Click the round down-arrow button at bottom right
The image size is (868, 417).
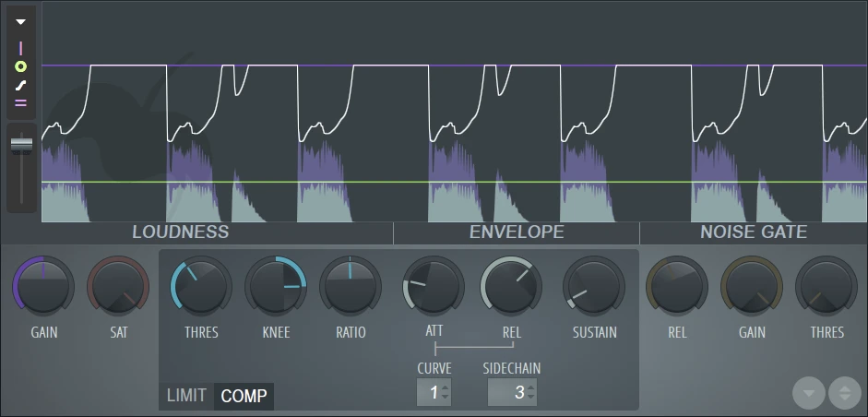tap(809, 393)
